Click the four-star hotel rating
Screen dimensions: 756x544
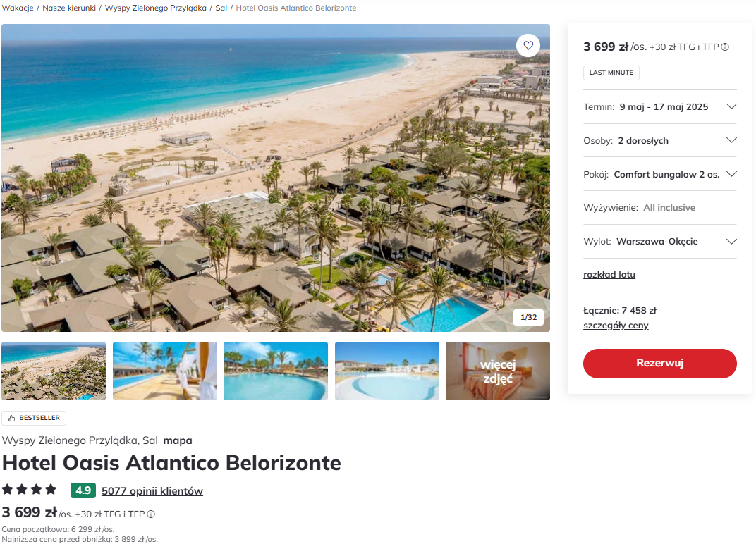click(x=29, y=490)
